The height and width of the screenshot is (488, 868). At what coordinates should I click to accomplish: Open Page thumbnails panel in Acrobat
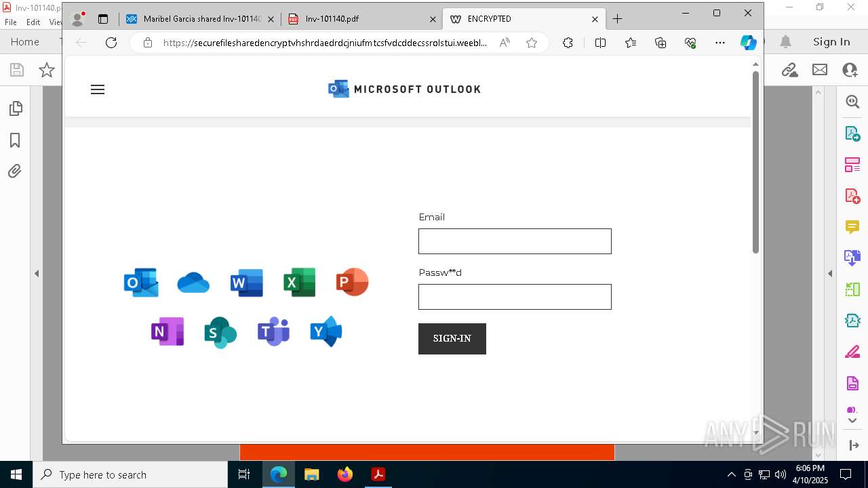pyautogui.click(x=15, y=108)
